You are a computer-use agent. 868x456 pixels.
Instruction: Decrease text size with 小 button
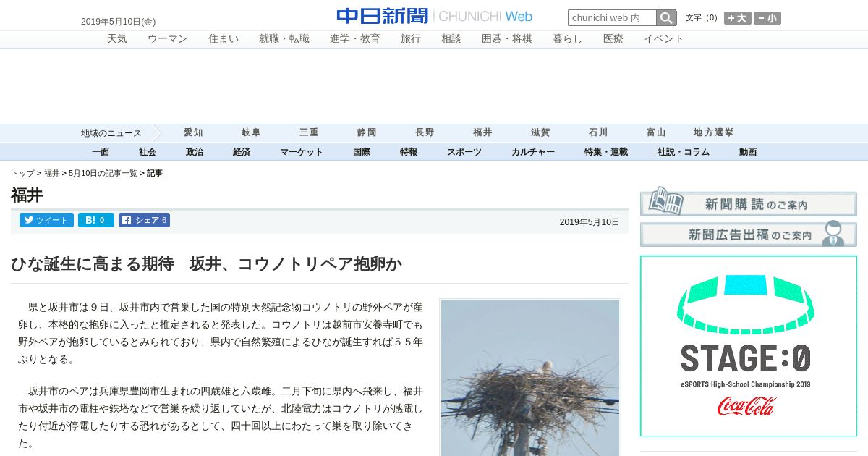(x=767, y=18)
